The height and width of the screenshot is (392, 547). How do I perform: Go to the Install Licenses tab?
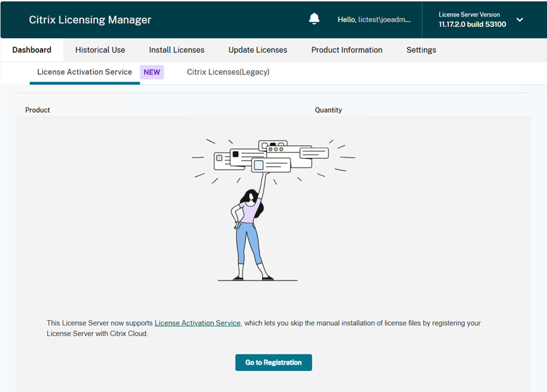(x=177, y=50)
